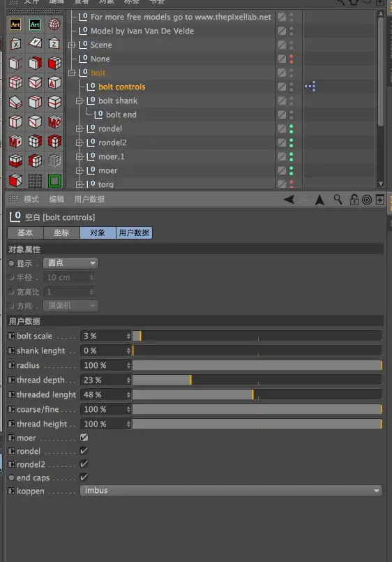Click the shank lenght stepper arrows
This screenshot has width=392, height=562.
[128, 350]
